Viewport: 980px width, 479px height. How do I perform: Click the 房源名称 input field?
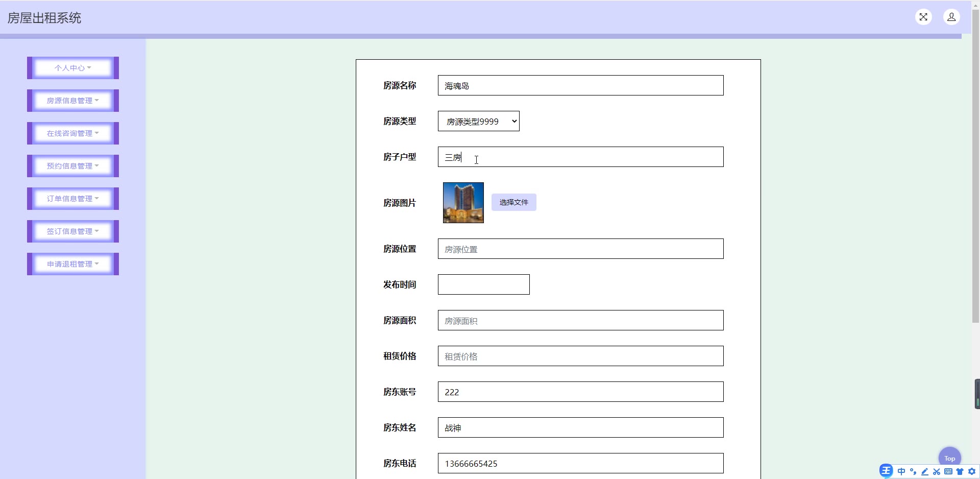tap(581, 85)
